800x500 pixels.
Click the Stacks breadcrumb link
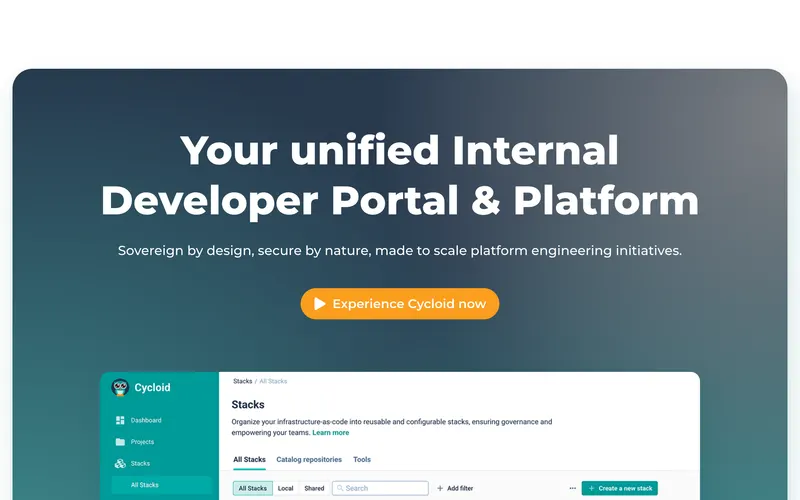(x=242, y=381)
